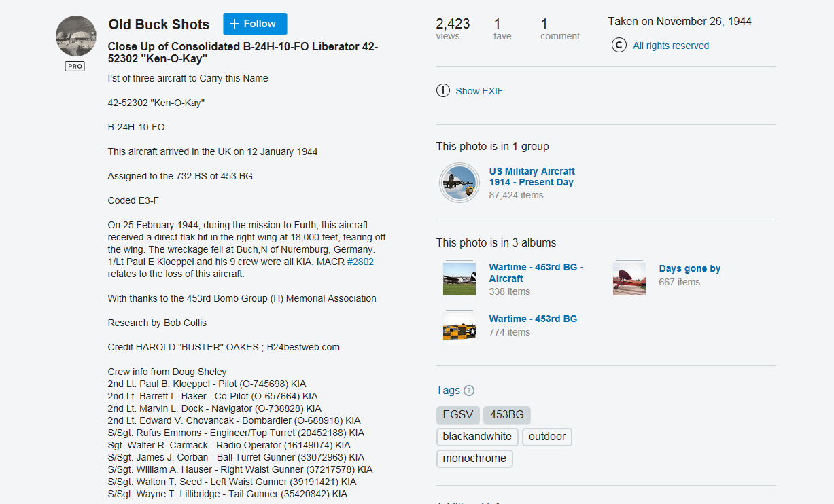This screenshot has width=834, height=504.
Task: Open Old Buck Shots profile name
Action: click(x=159, y=24)
